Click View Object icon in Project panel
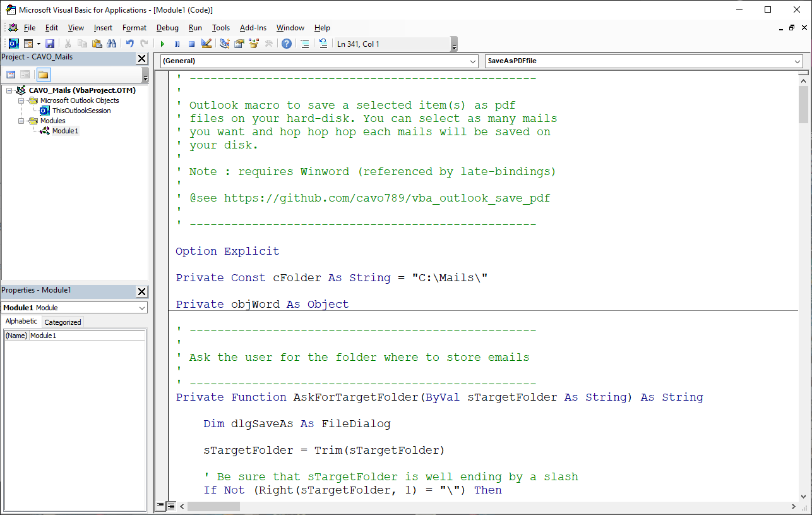 click(25, 75)
